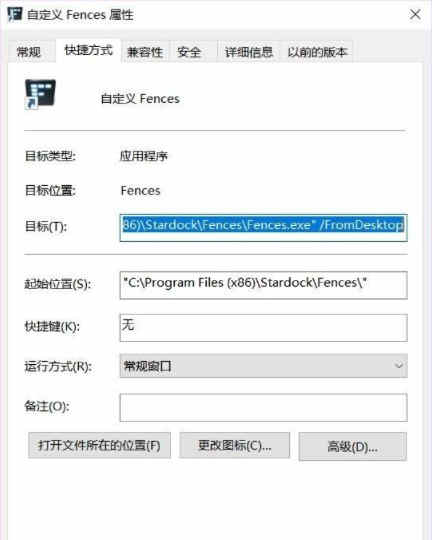Click the 备注(O) comment field
The width and height of the screenshot is (432, 540).
coord(264,407)
